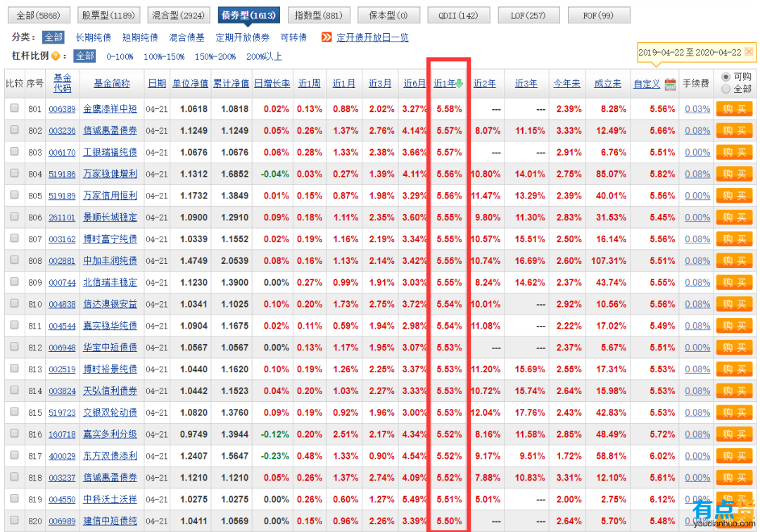Image resolution: width=760 pixels, height=532 pixels.
Task: Select leverage ratio 150%-200%
Action: coord(215,57)
